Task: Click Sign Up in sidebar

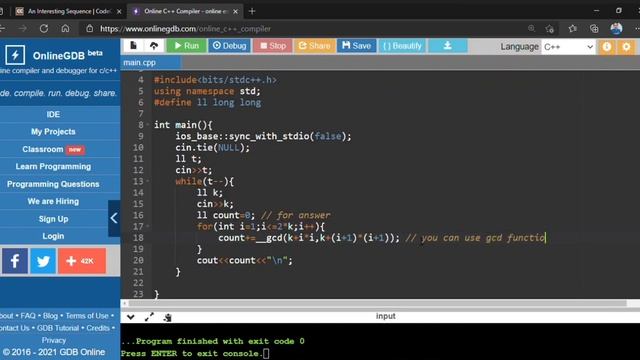Action: pyautogui.click(x=53, y=219)
